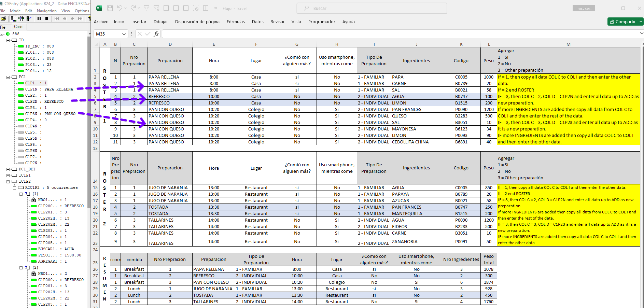Image resolution: width=644 pixels, height=308 pixels.
Task: Pause data entry in CSEntry toolbar
Action: click(x=39, y=18)
